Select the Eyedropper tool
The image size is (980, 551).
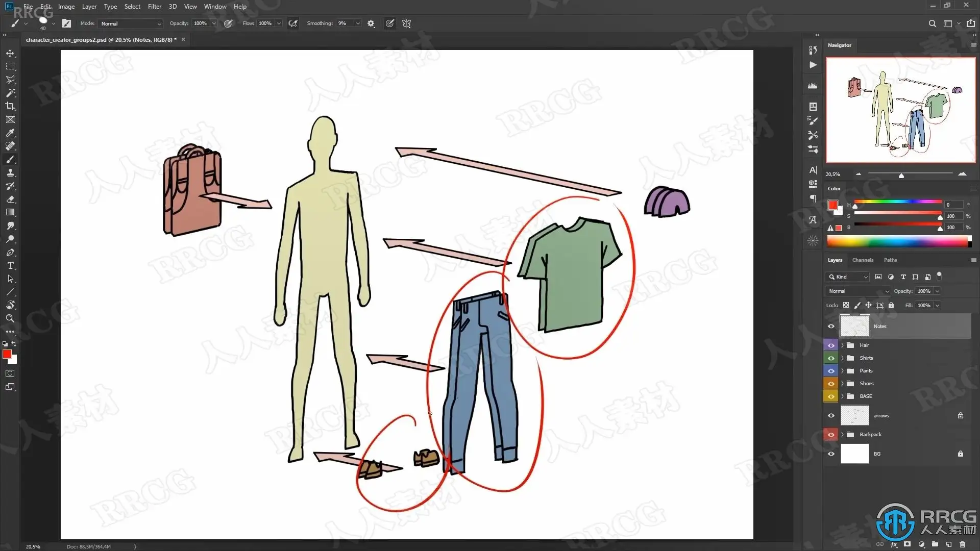coord(10,133)
